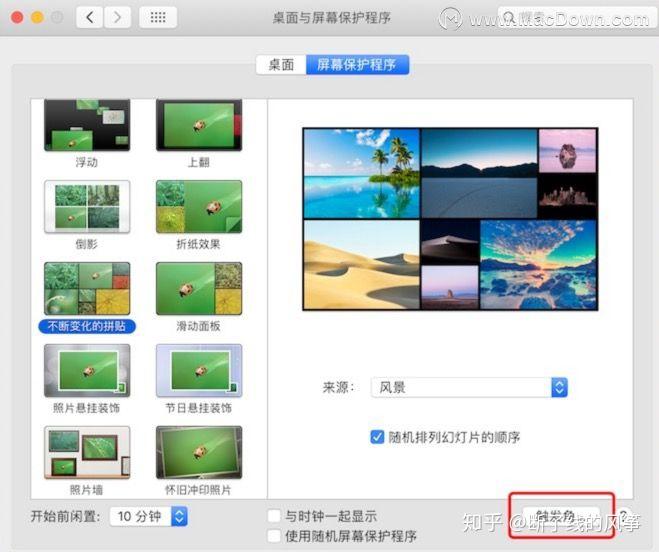Open the 来源 dropdown showing 风景
Screen dimensions: 659x552
tap(469, 387)
